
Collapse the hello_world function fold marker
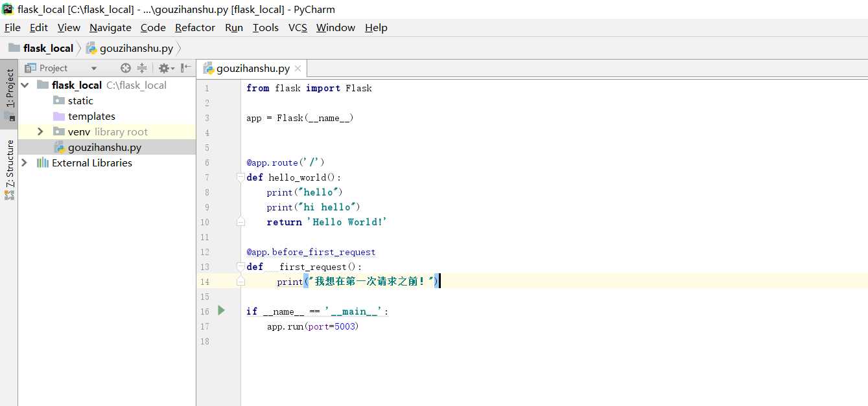(240, 177)
